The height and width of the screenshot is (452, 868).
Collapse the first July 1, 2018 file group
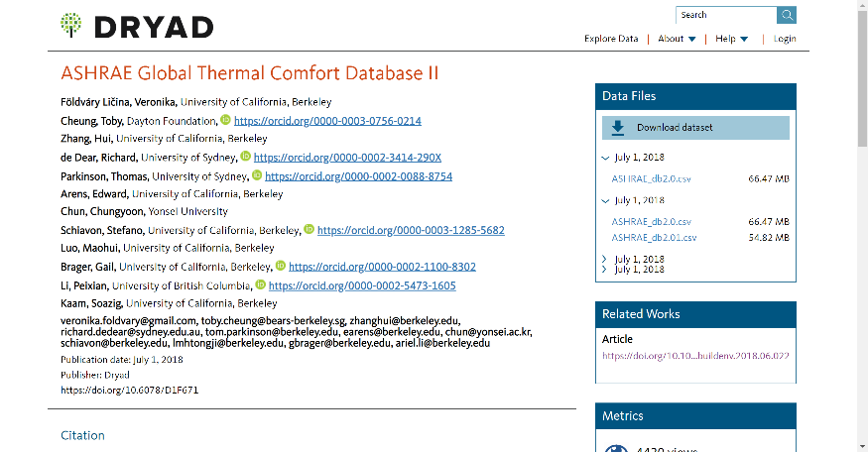pos(605,158)
